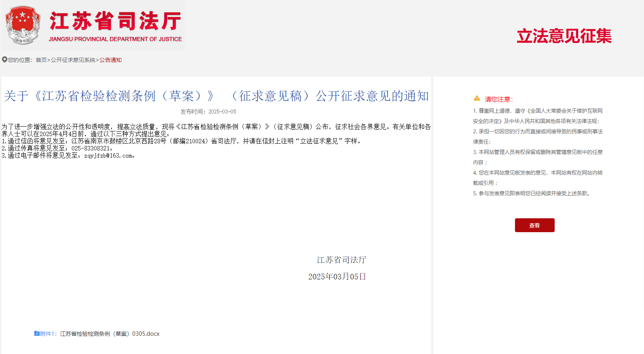Screen dimensions: 644x354
Task: Click the 立法意见征集 heading
Action: [564, 36]
